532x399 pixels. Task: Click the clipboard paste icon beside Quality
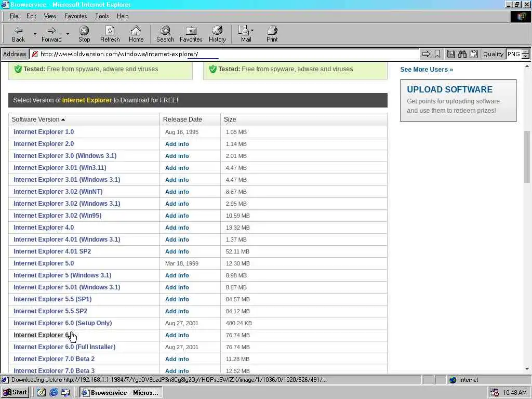(x=474, y=54)
